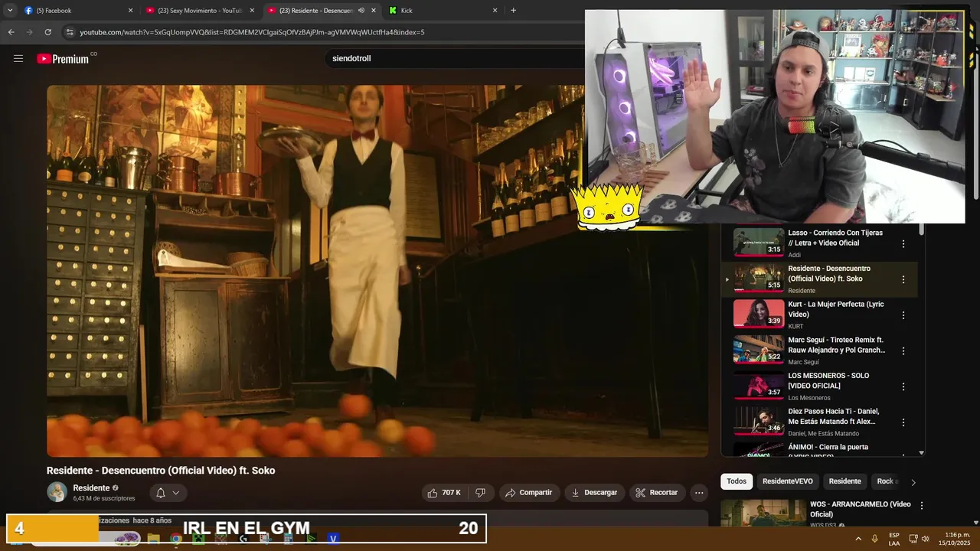
Task: Play Kurt - La Mujer Perfecta thumbnail
Action: [758, 314]
